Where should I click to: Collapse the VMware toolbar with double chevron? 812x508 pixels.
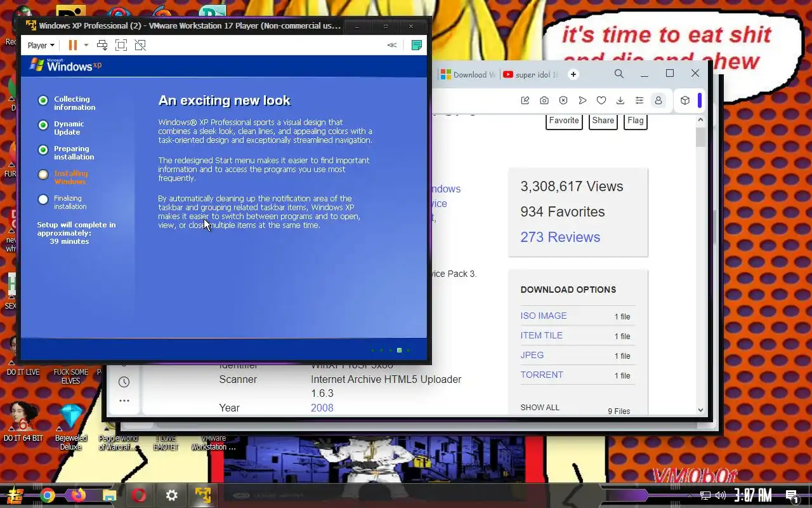pyautogui.click(x=392, y=45)
